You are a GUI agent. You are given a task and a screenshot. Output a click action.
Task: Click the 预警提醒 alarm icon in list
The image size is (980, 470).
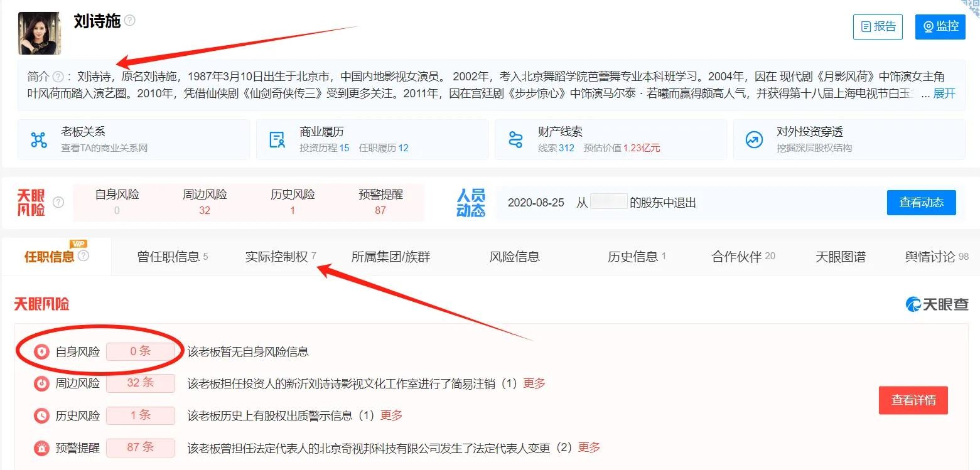[x=41, y=448]
